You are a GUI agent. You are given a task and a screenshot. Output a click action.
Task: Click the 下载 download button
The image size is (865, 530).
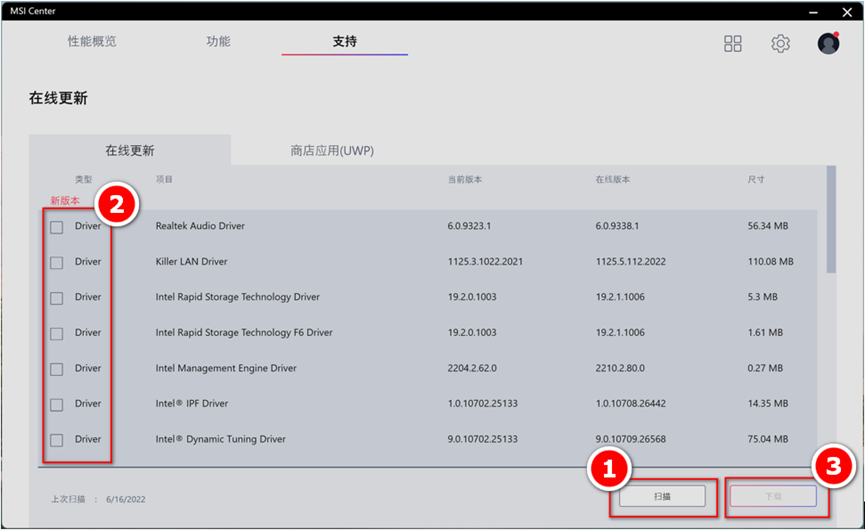(773, 496)
